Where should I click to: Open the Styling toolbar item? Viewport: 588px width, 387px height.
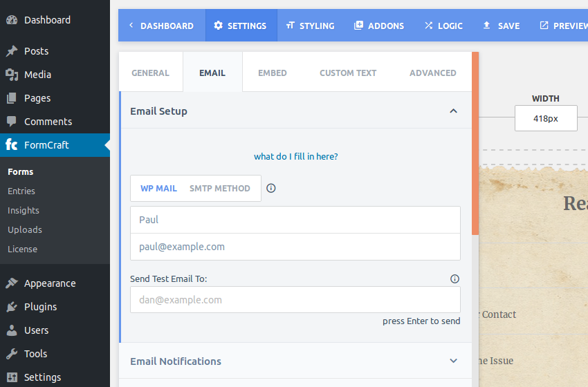click(310, 26)
